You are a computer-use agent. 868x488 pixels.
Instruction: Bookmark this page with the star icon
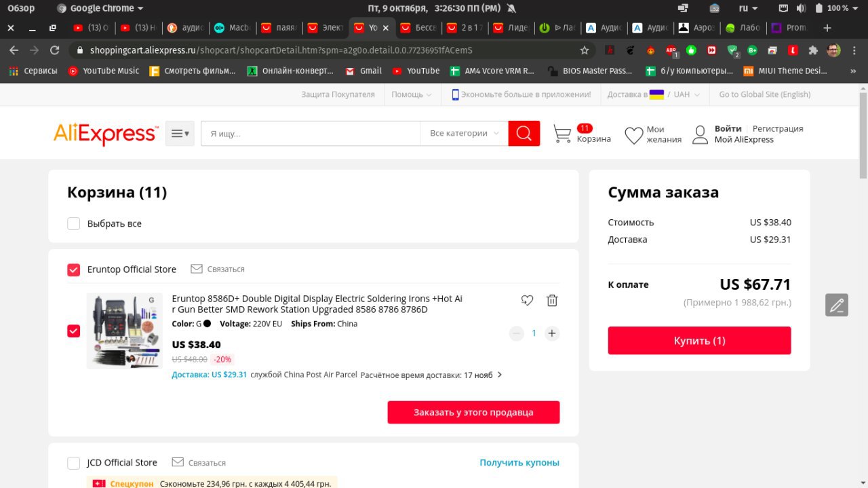tap(585, 50)
